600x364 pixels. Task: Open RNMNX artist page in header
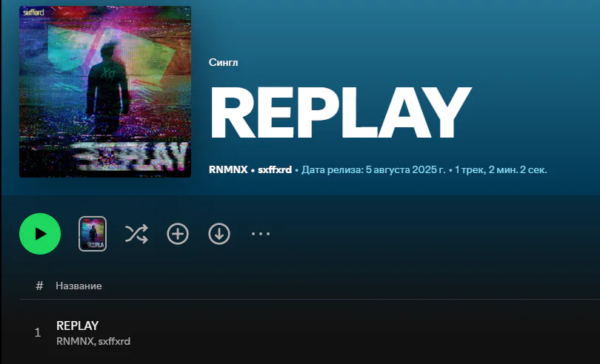[x=228, y=169]
